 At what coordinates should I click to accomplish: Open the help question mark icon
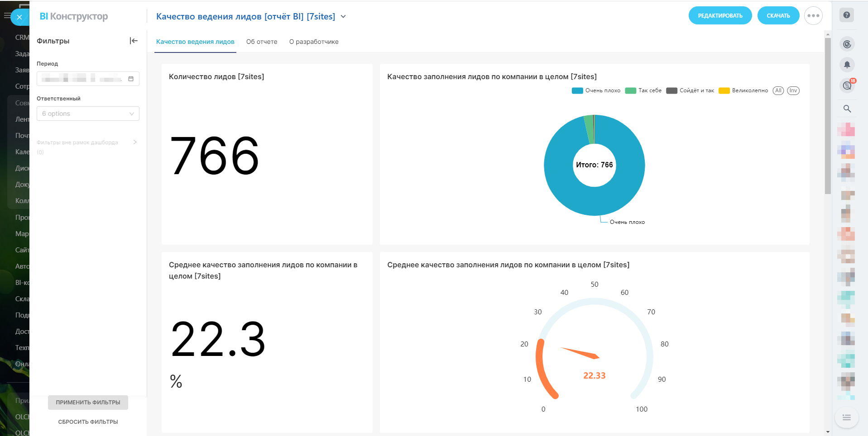[x=846, y=15]
